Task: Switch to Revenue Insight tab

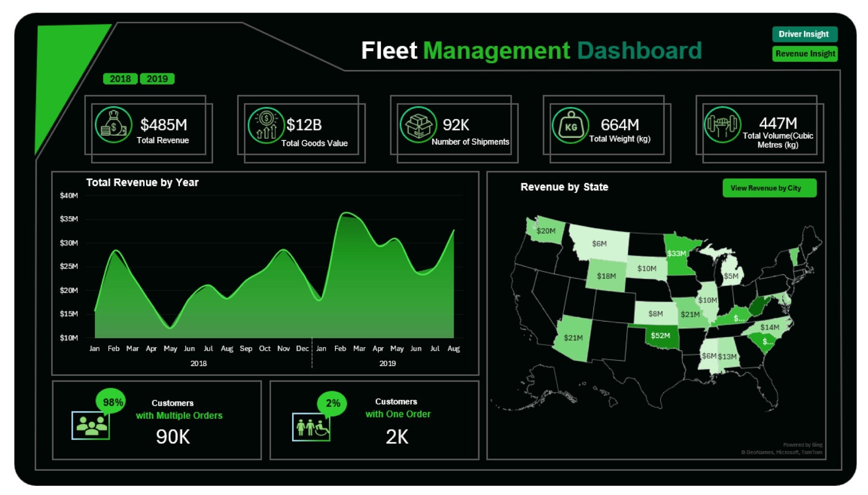Action: (805, 54)
